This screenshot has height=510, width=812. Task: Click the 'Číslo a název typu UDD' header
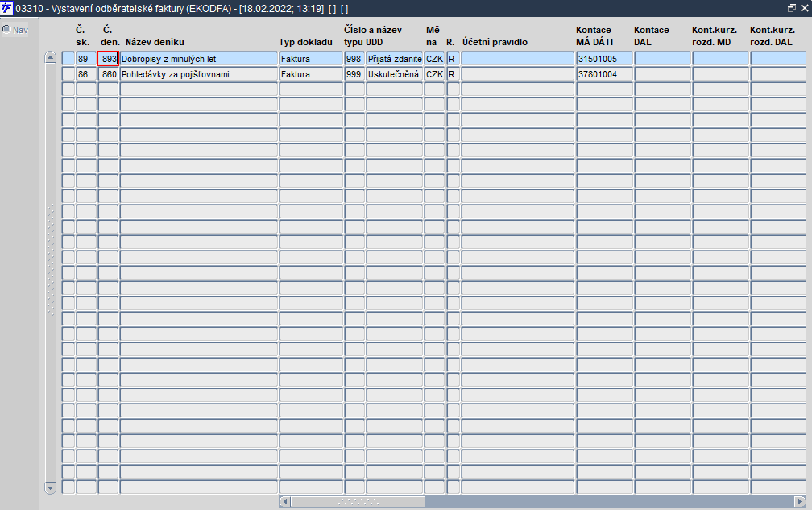(x=373, y=35)
